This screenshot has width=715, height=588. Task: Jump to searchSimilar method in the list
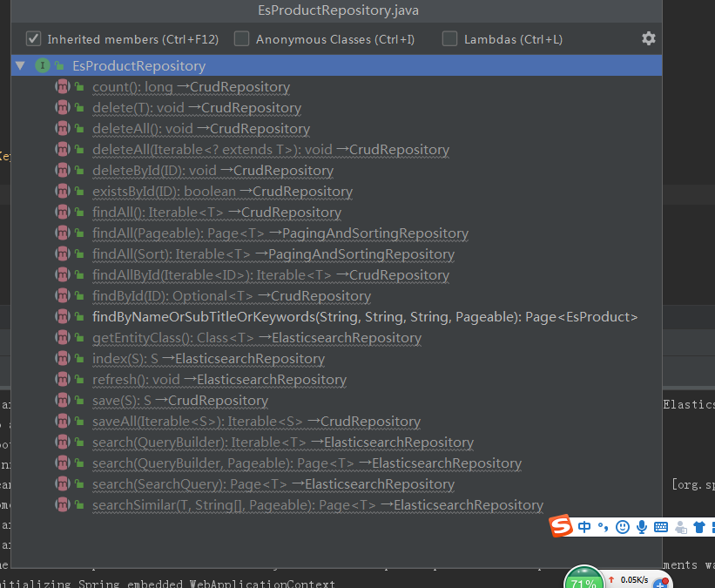coord(317,505)
